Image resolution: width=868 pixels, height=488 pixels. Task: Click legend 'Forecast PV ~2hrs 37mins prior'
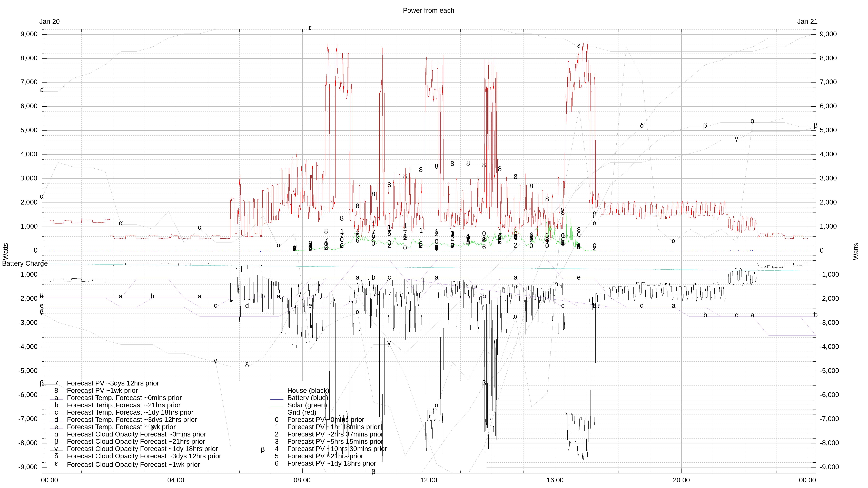(335, 434)
